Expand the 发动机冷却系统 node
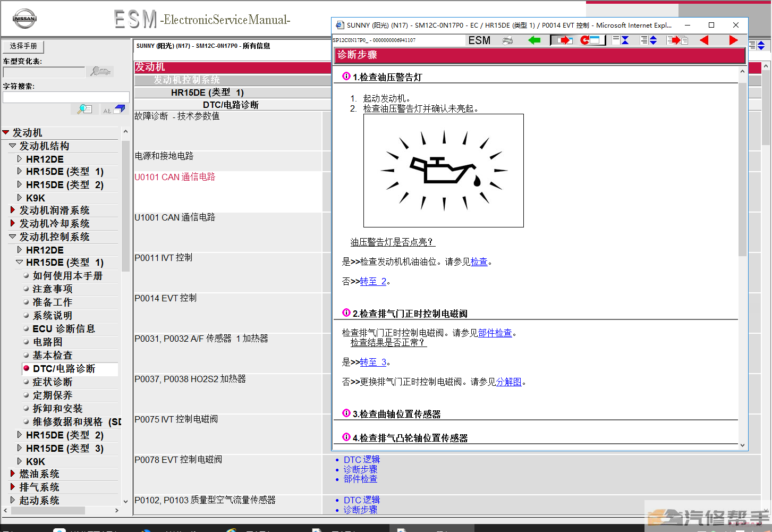Image resolution: width=772 pixels, height=532 pixels. (13, 223)
